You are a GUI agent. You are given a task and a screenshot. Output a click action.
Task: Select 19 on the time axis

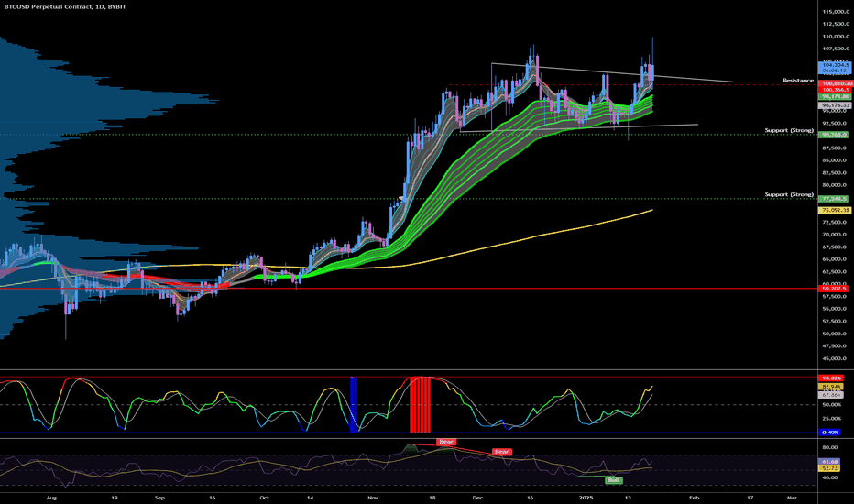point(115,498)
